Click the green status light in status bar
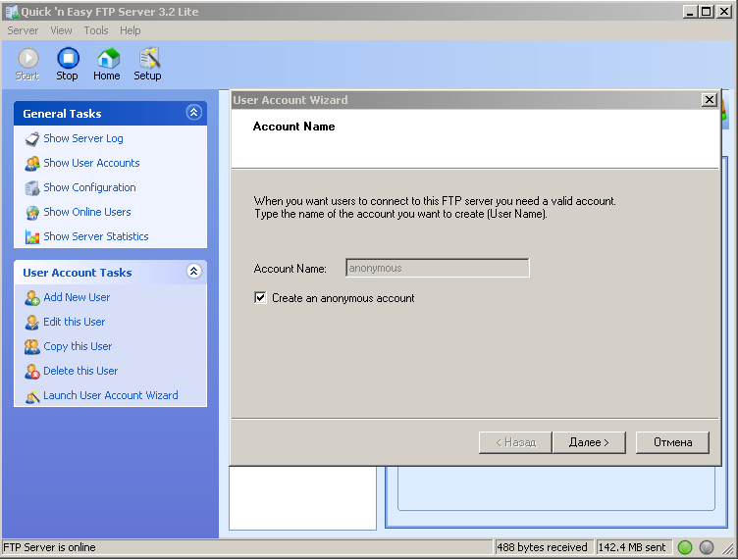The width and height of the screenshot is (738, 560). coord(685,547)
